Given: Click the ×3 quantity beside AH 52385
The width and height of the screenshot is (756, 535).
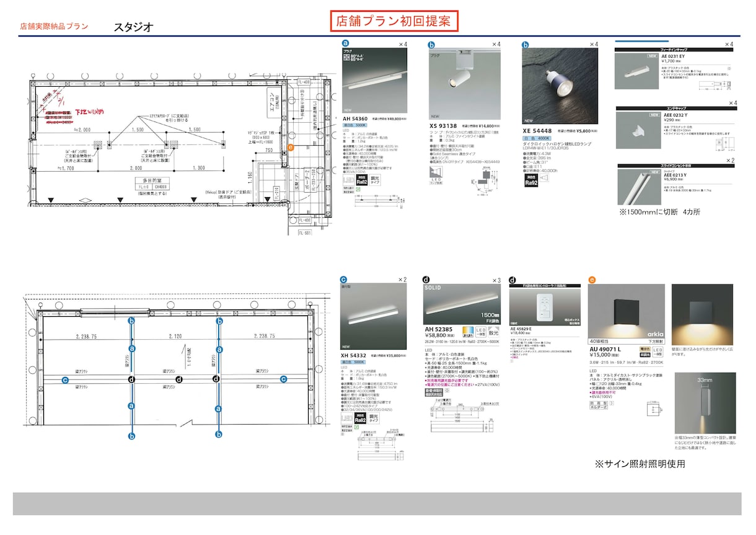Looking at the screenshot, I should (496, 280).
